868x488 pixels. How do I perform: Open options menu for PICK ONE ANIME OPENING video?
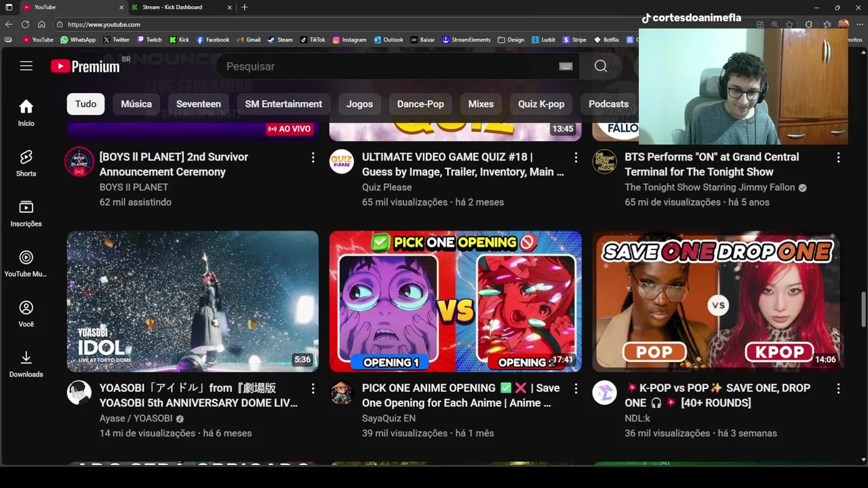coord(576,388)
